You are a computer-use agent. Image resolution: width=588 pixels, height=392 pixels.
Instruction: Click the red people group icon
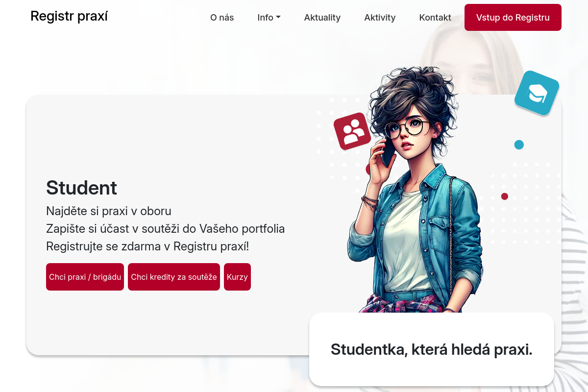[x=352, y=131]
